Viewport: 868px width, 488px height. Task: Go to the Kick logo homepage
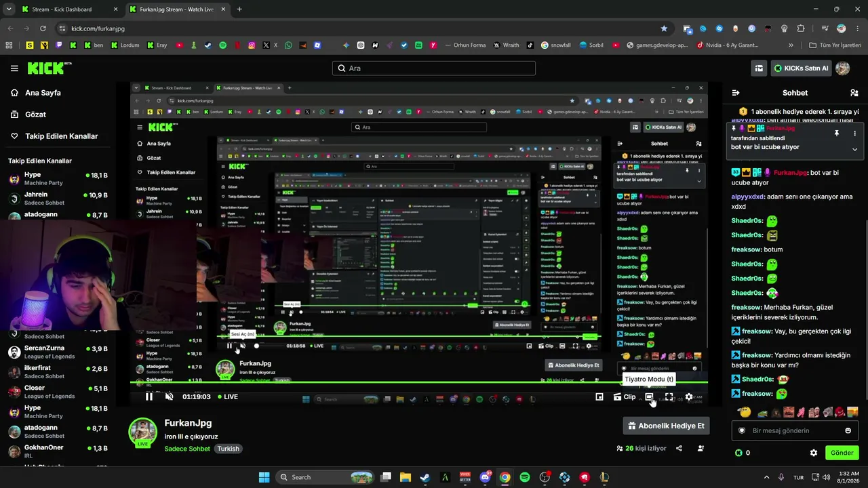[50, 68]
